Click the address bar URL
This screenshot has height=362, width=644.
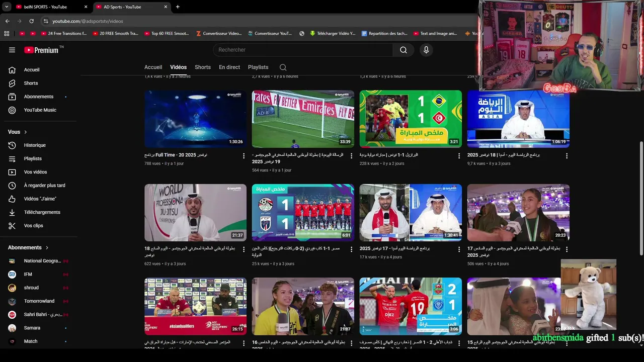pyautogui.click(x=88, y=21)
